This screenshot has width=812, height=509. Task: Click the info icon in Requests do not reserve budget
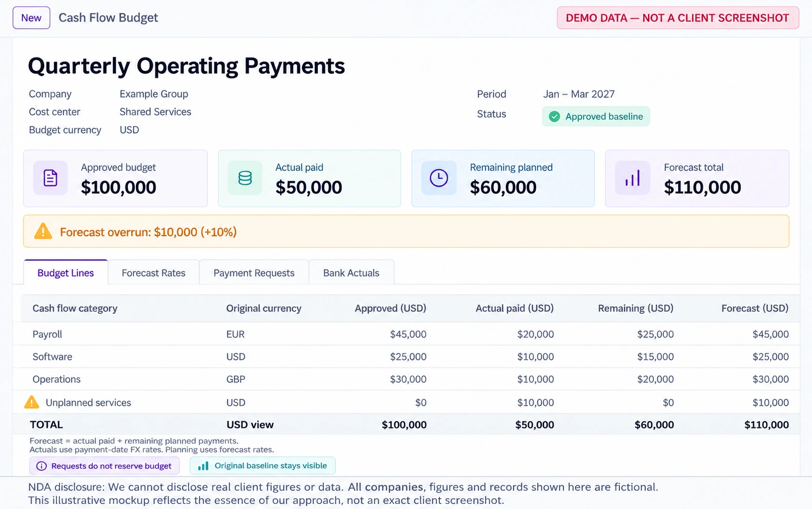[42, 466]
